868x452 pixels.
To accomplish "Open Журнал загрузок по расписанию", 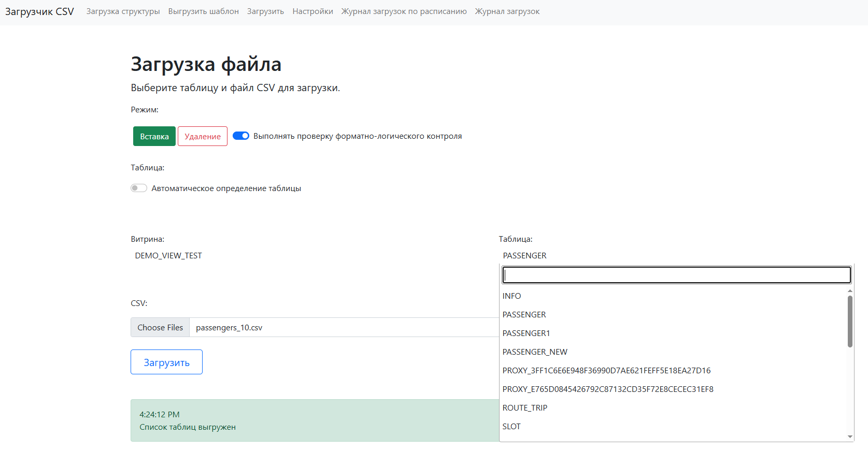I will coord(404,11).
